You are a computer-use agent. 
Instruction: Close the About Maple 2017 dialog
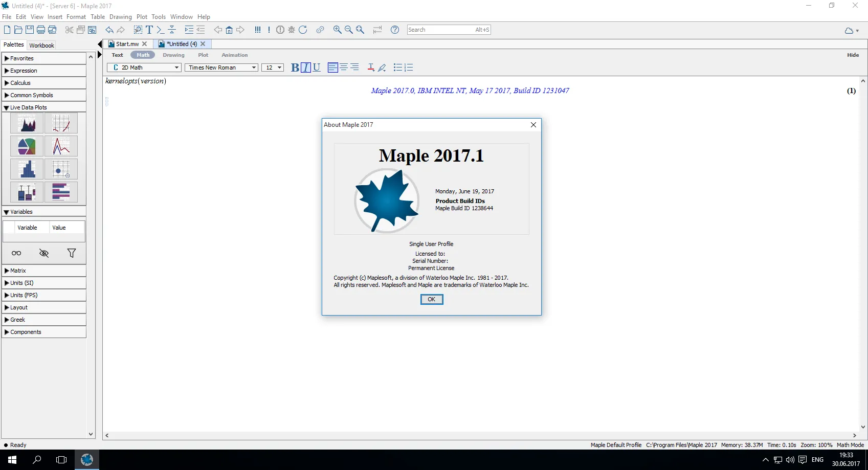[x=533, y=125]
